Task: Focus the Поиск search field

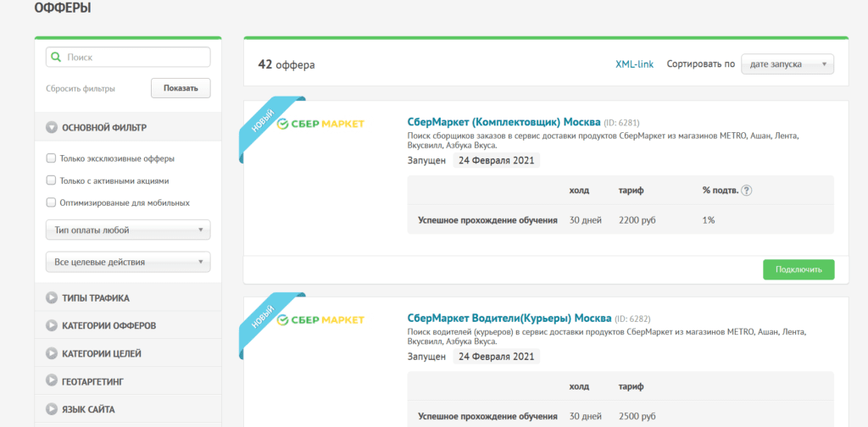Action: tap(128, 57)
